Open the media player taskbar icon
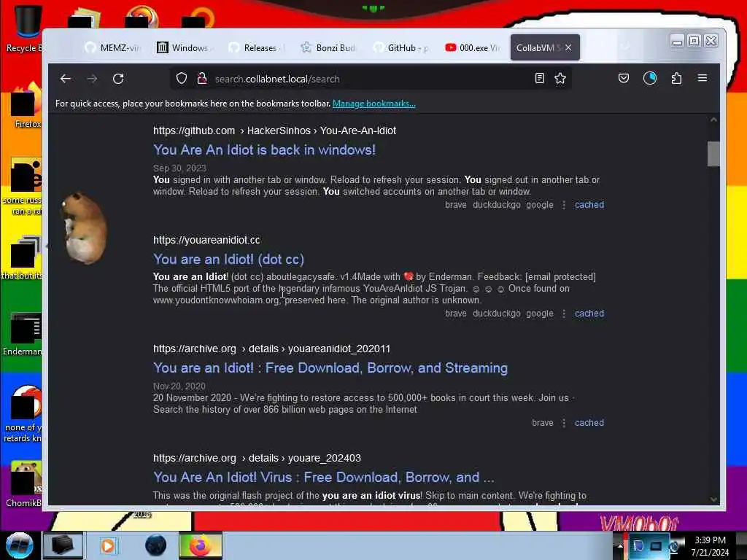 click(108, 545)
